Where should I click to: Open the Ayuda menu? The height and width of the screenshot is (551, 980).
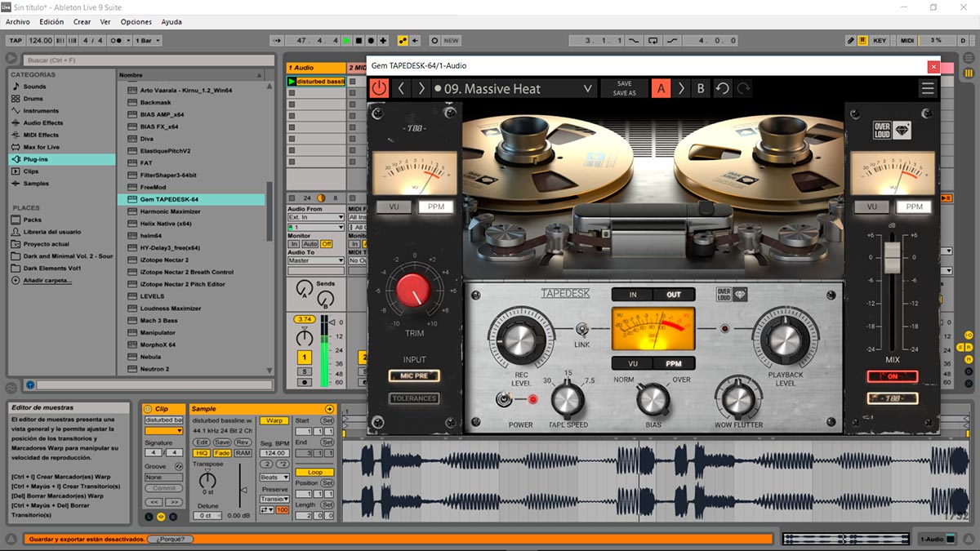[x=171, y=22]
